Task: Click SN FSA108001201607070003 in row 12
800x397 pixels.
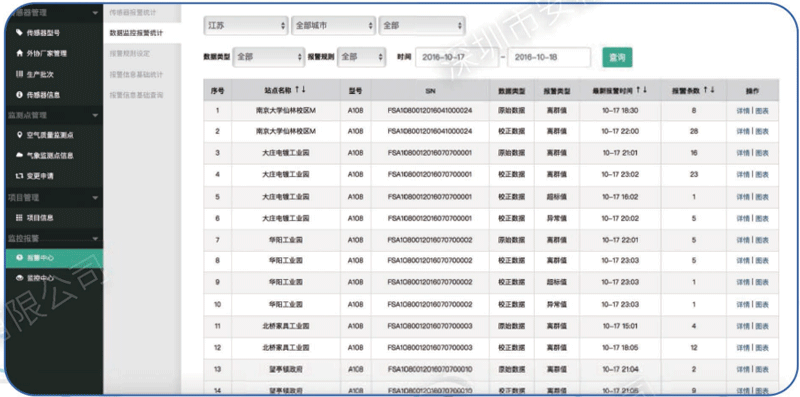Action: coord(430,348)
